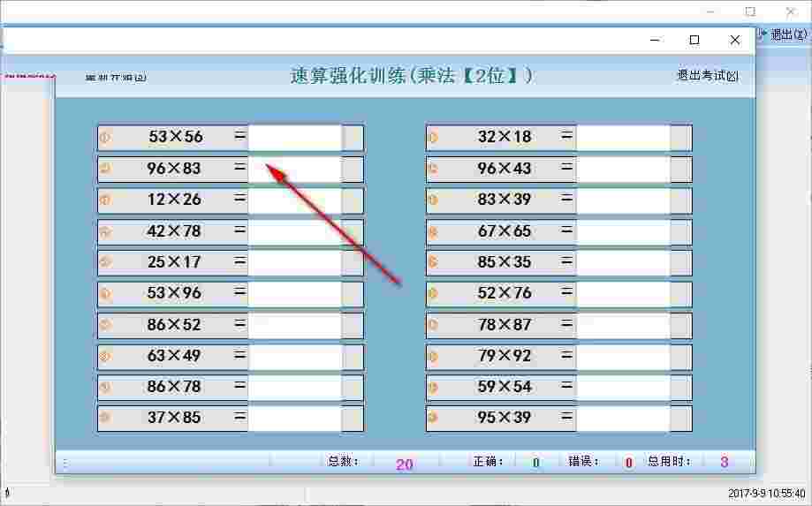Click into the 53×96 answer box
Image resolution: width=812 pixels, height=506 pixels.
tap(294, 294)
